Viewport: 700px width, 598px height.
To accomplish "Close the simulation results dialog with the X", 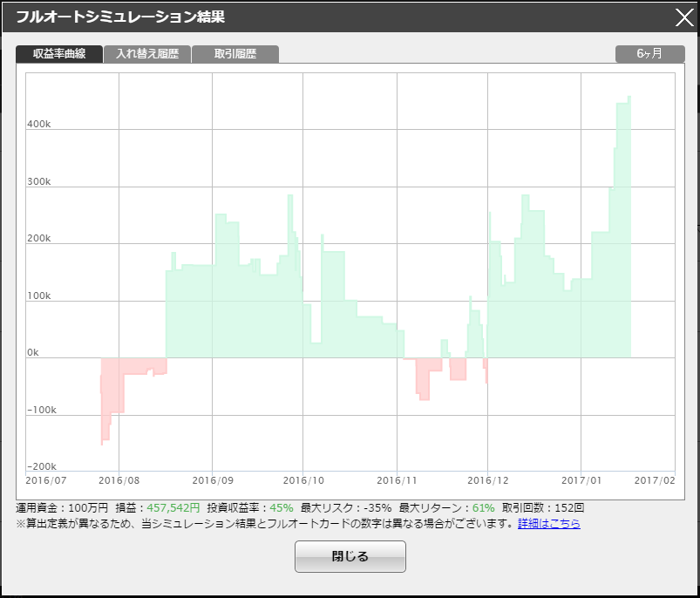I will [684, 17].
